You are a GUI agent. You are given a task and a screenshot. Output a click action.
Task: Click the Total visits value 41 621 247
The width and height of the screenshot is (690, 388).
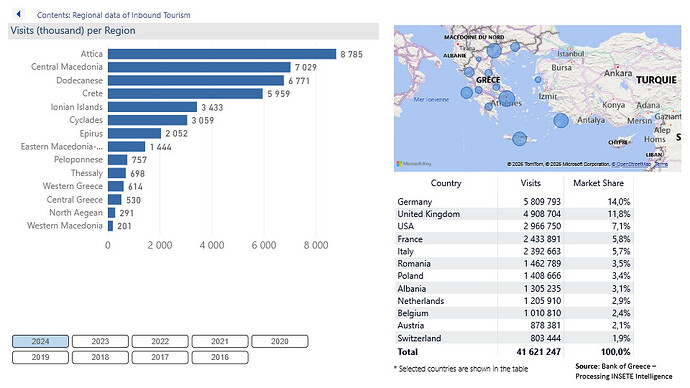pos(539,352)
